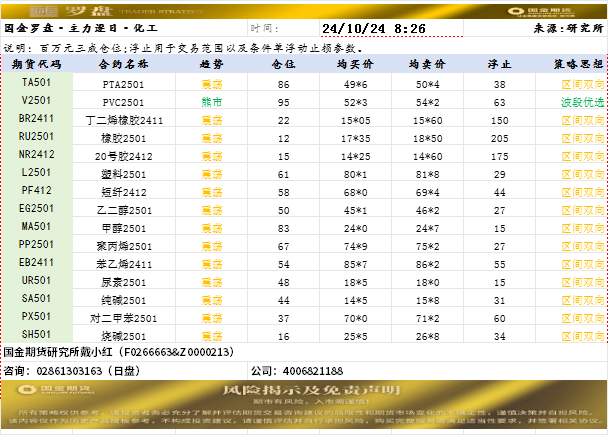
Task: Click the 风险揭示及免责声明 heading
Action: (x=311, y=390)
